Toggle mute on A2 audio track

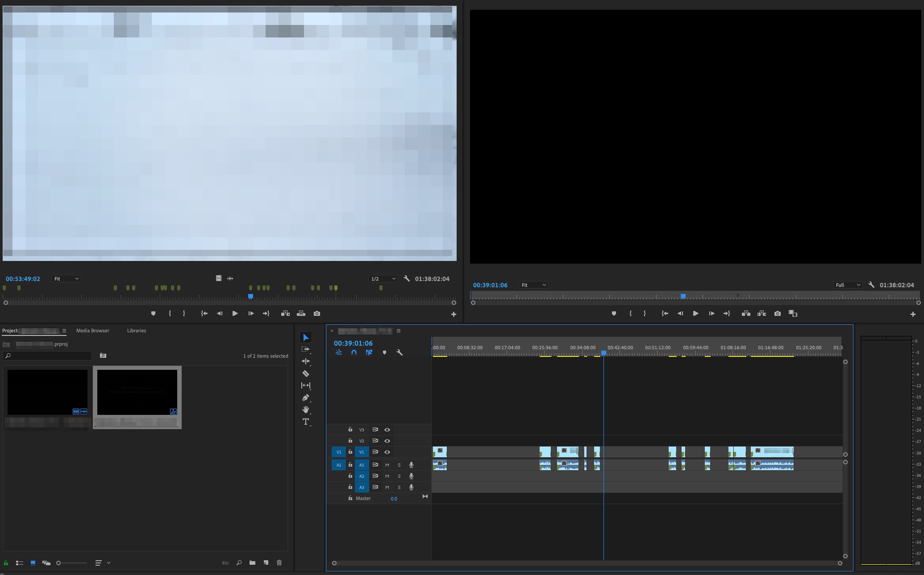[387, 476]
